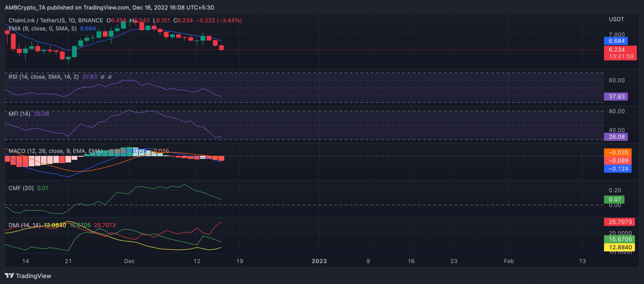Select the MFI (14) indicator legend

point(19,114)
